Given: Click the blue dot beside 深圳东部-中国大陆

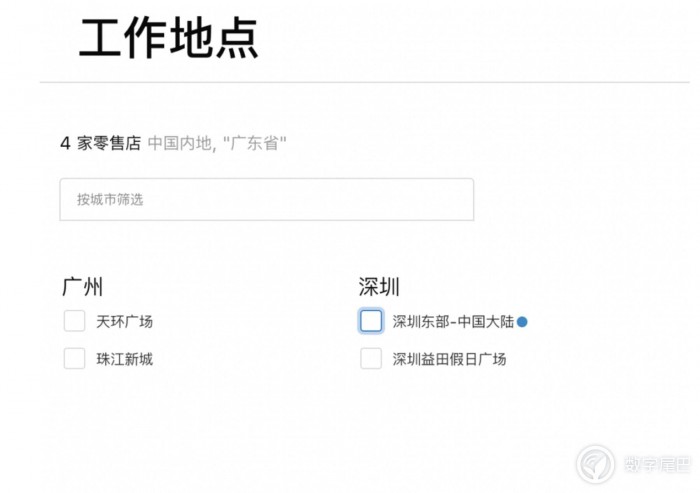Looking at the screenshot, I should [522, 322].
